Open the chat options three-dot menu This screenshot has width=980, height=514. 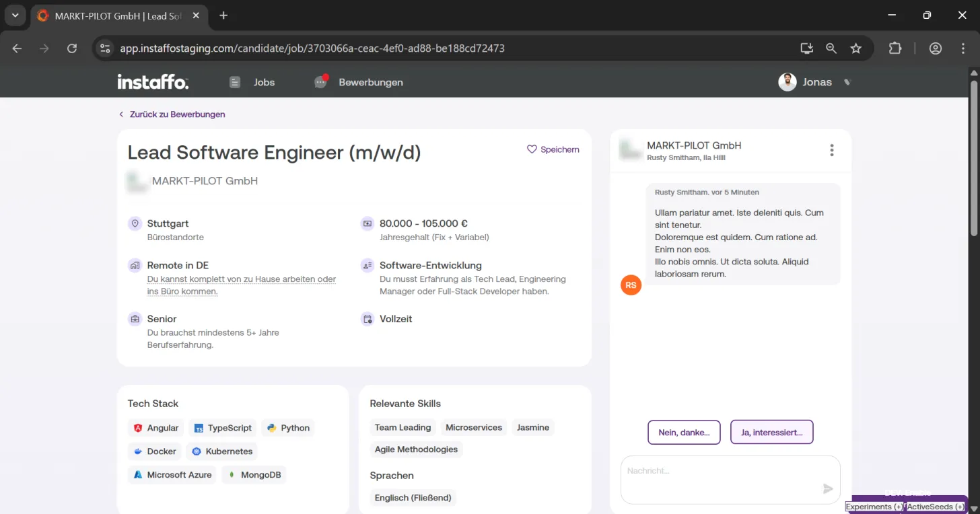click(832, 150)
